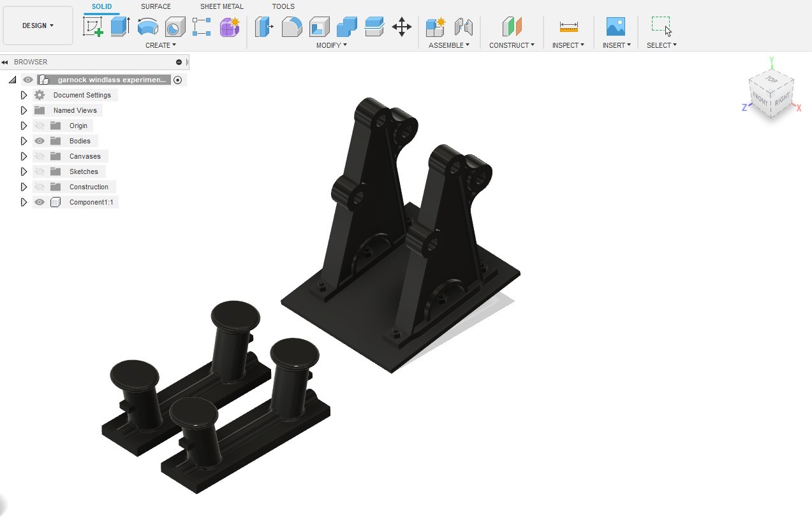Toggle visibility of Component1:1

click(40, 202)
